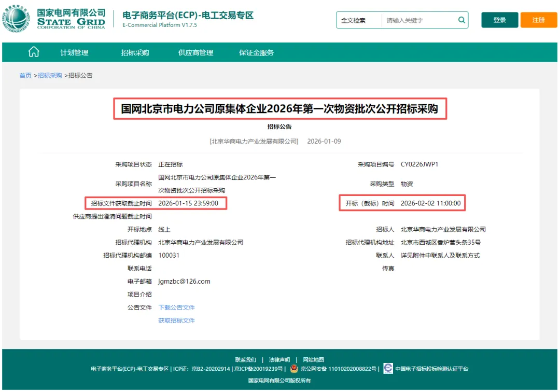560x392 pixels.
Task: Go to 首页 via breadcrumb
Action: point(25,75)
